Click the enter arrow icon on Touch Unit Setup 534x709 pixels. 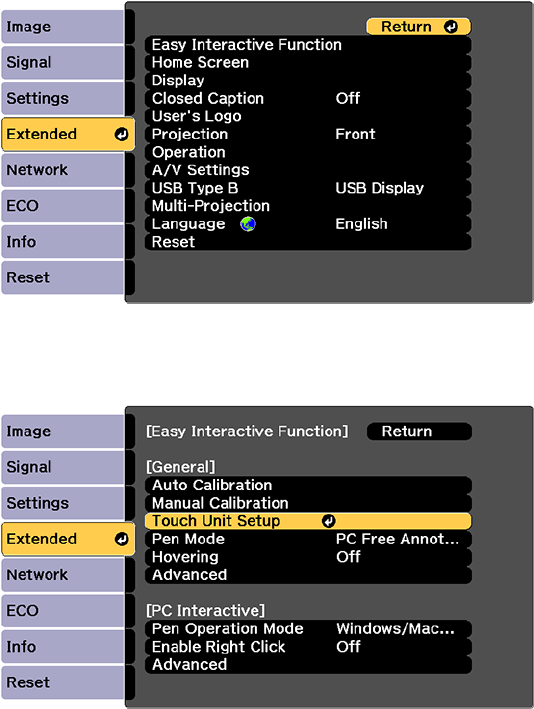click(x=329, y=521)
